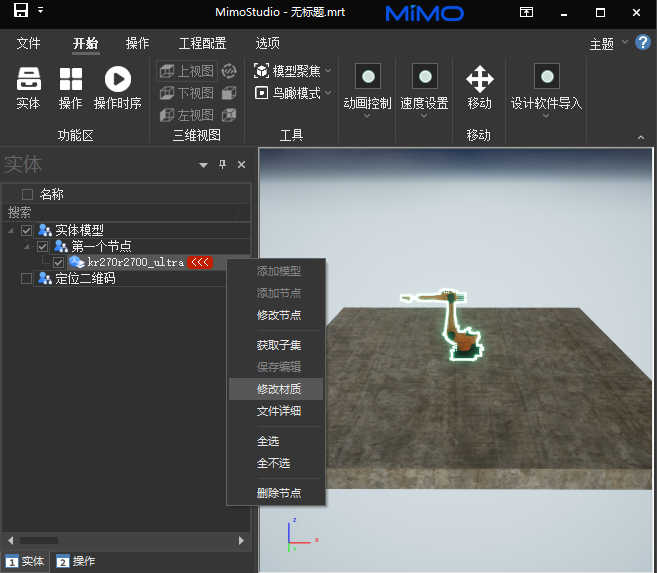The image size is (657, 573).
Task: Pin the 实体 panel with pushpin
Action: coord(222,165)
